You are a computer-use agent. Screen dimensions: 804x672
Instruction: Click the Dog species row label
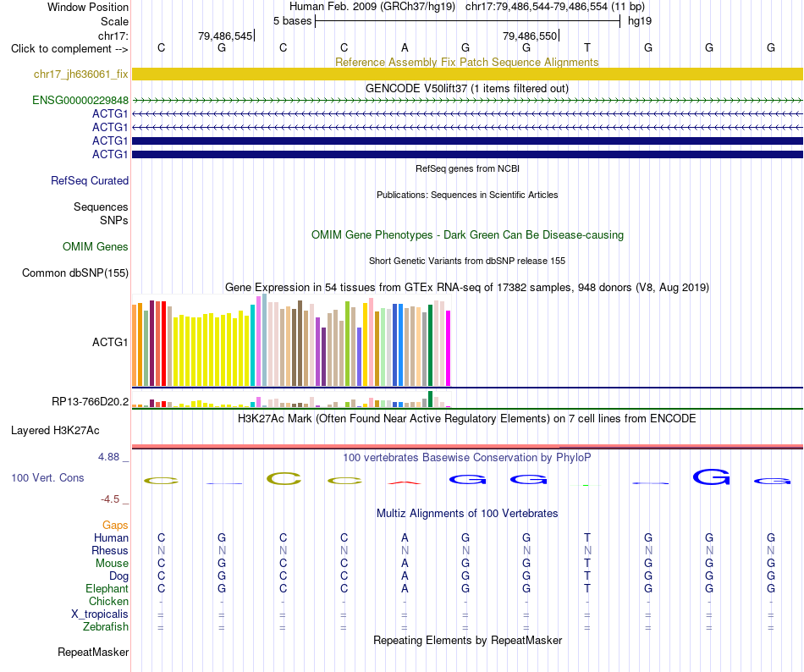pyautogui.click(x=118, y=576)
